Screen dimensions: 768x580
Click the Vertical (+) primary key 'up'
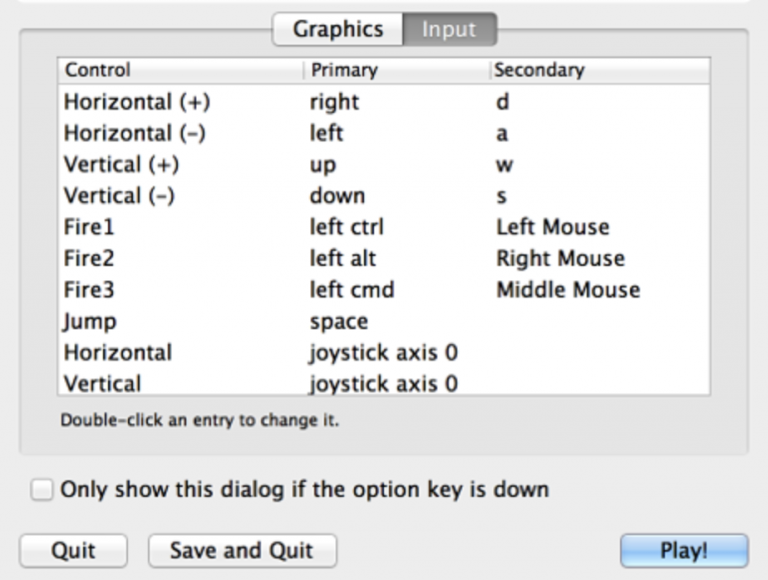click(x=323, y=165)
